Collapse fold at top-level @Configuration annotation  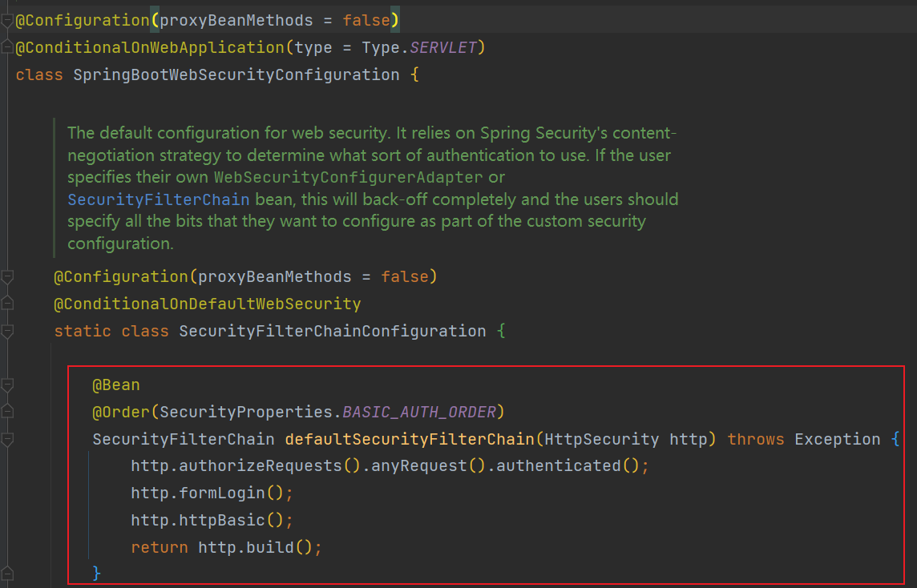click(7, 20)
